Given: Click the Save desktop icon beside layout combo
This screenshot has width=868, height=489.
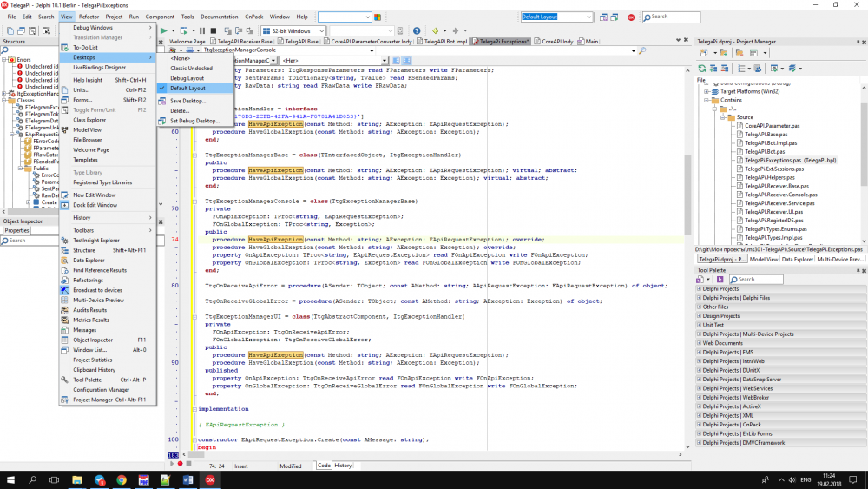Looking at the screenshot, I should click(x=603, y=17).
